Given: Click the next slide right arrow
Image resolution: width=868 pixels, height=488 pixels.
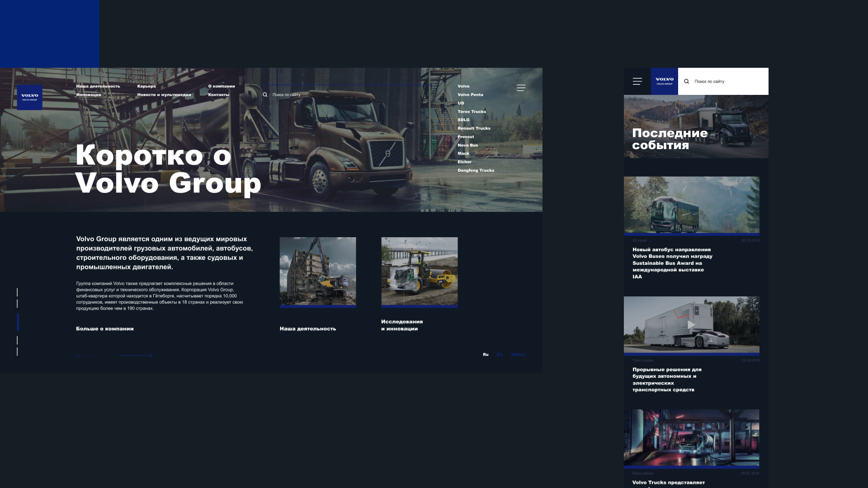Looking at the screenshot, I should [136, 356].
